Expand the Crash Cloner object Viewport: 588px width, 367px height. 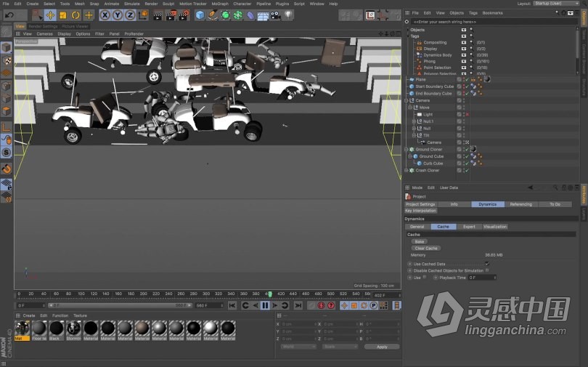406,170
